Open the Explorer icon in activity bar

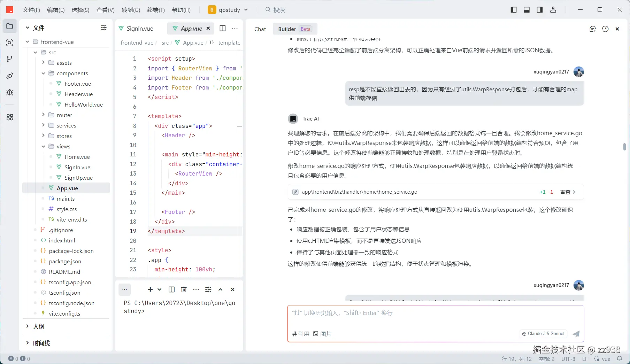coord(10,26)
